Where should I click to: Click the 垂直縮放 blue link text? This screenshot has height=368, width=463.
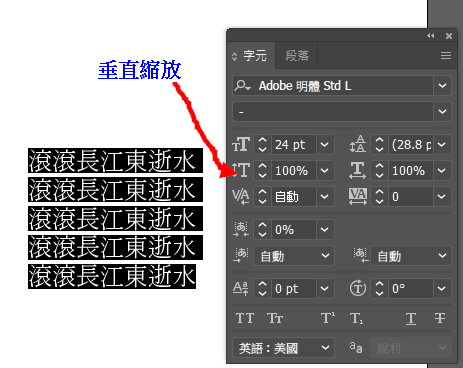point(140,70)
